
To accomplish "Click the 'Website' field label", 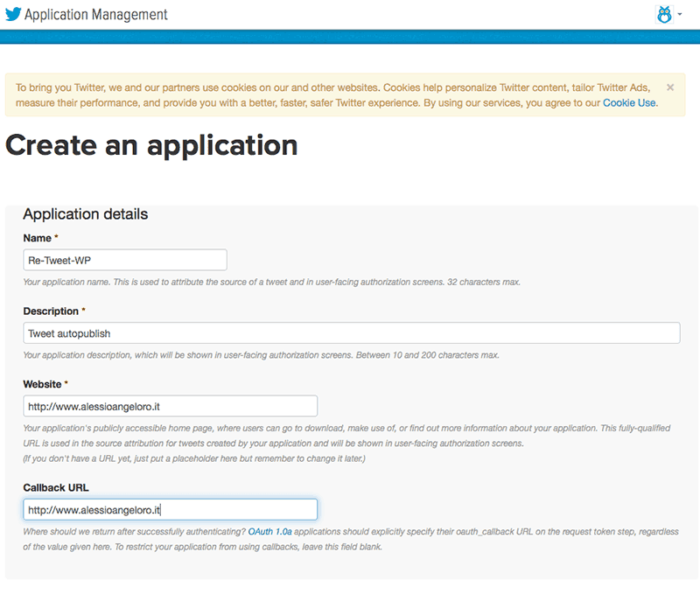I will 42,384.
